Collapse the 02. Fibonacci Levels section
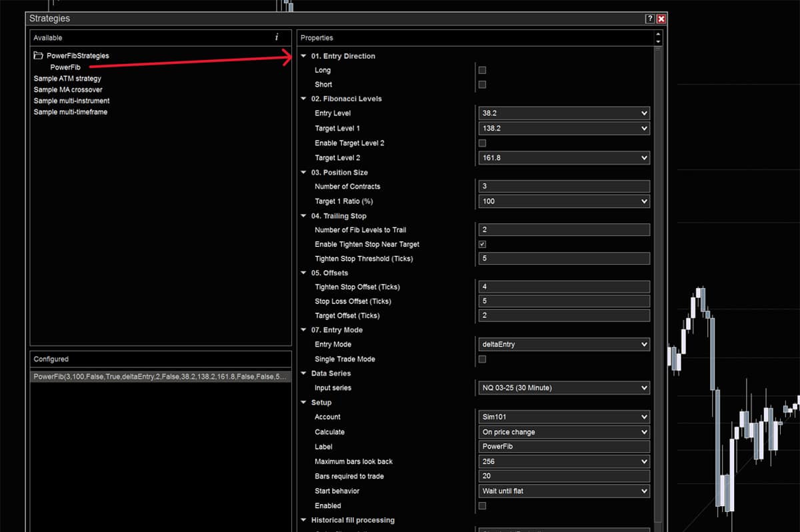Viewport: 800px width, 532px height. pyautogui.click(x=304, y=99)
